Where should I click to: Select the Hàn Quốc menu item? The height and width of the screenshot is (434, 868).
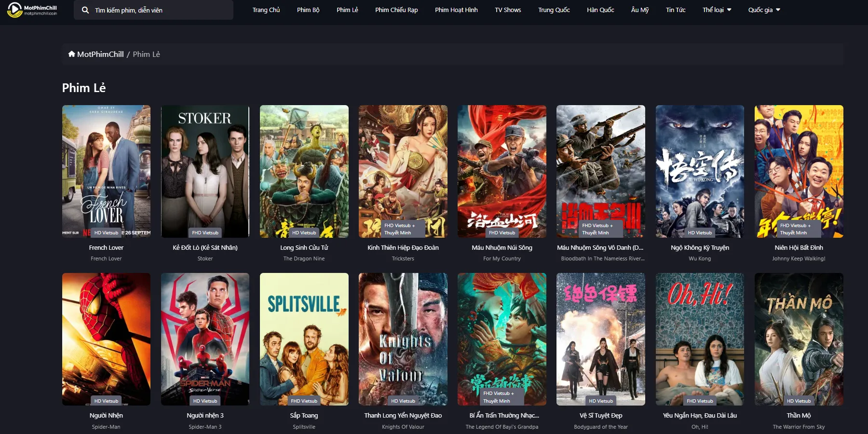point(600,10)
